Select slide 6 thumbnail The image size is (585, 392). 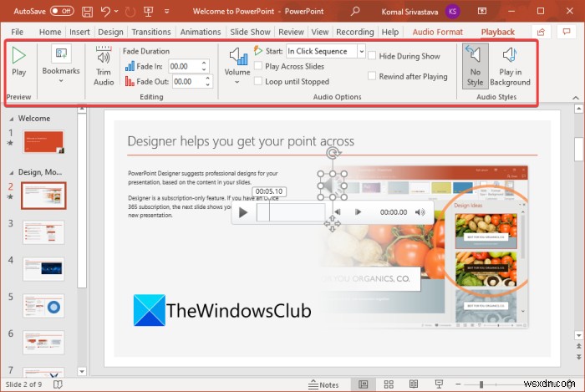pos(43,343)
